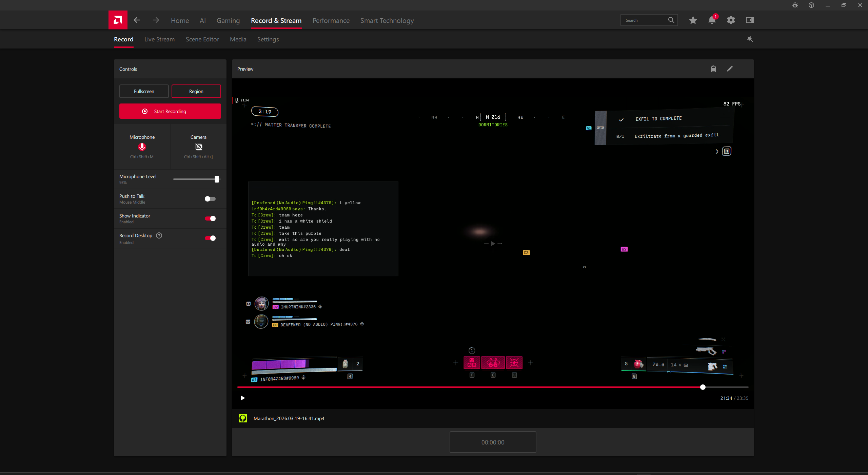Select the Fullscreen capture button

point(144,91)
